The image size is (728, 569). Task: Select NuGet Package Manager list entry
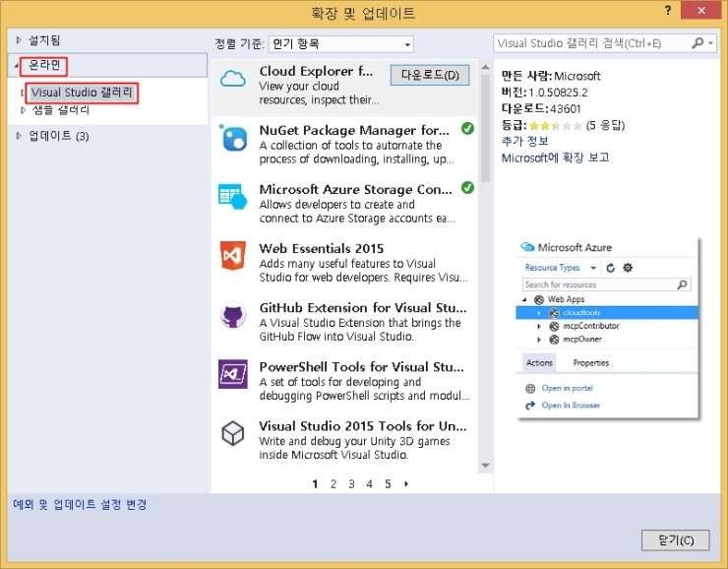tap(344, 144)
